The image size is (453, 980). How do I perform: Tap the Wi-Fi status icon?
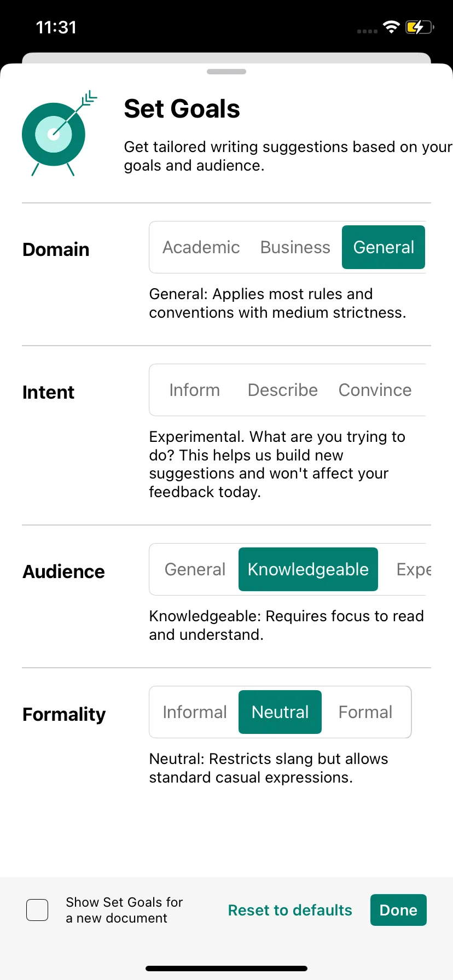(391, 27)
